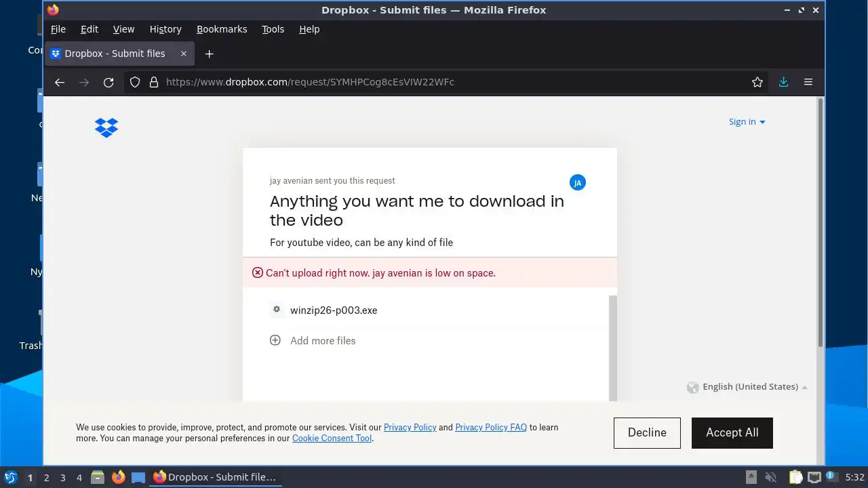Open the Edit menu
Viewport: 868px width, 488px height.
coord(90,29)
